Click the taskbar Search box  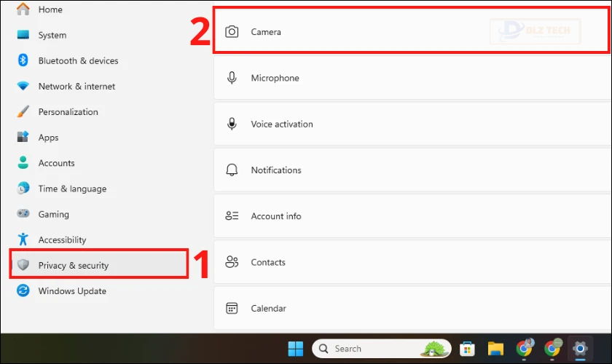point(382,349)
